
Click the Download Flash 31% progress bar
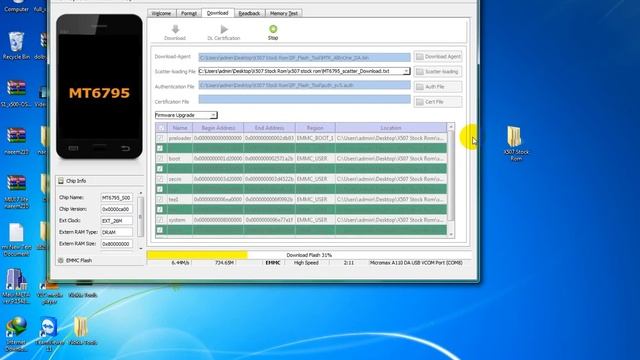point(309,255)
